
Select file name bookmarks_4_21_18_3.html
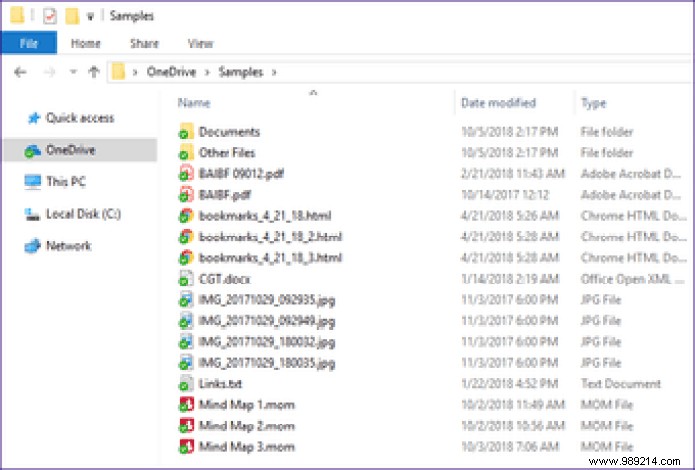[x=270, y=258]
